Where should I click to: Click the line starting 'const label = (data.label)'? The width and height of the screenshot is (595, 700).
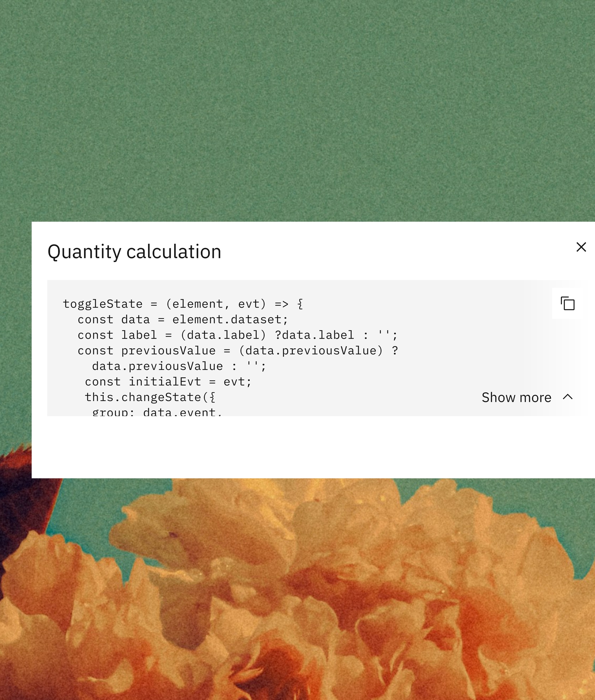click(x=238, y=335)
